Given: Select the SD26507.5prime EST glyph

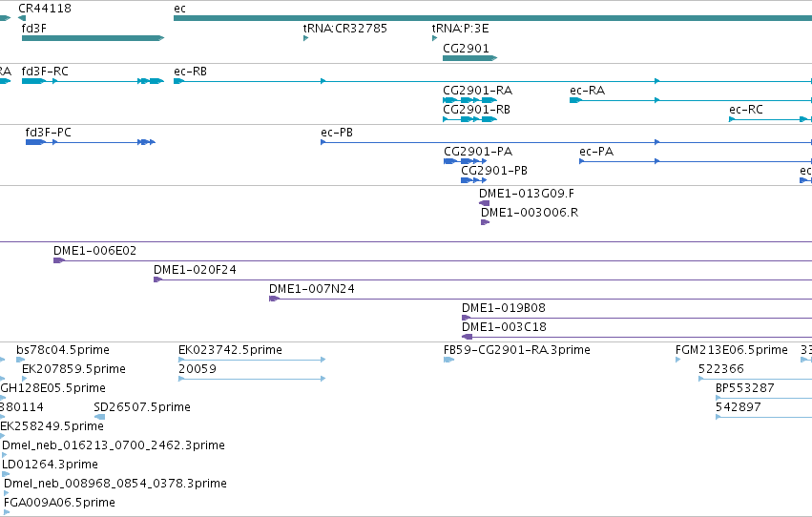Looking at the screenshot, I should tap(99, 417).
